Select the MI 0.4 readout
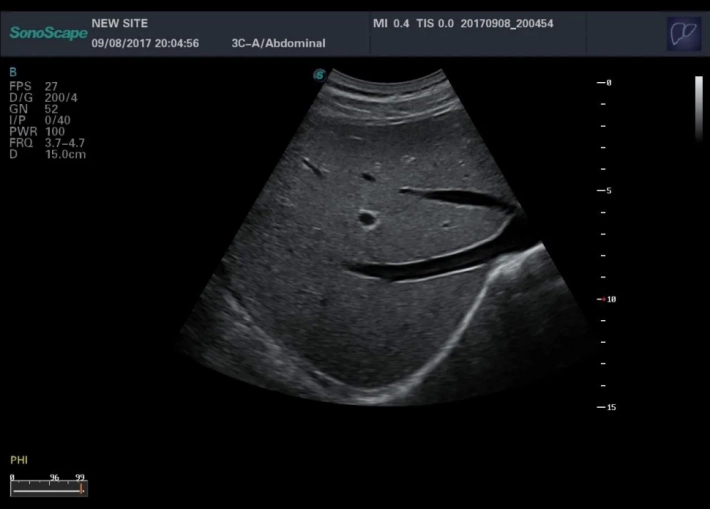 (x=391, y=22)
